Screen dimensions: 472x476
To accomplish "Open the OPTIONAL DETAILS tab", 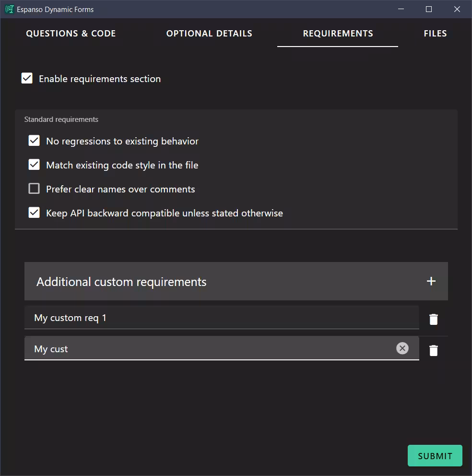I will (x=209, y=34).
